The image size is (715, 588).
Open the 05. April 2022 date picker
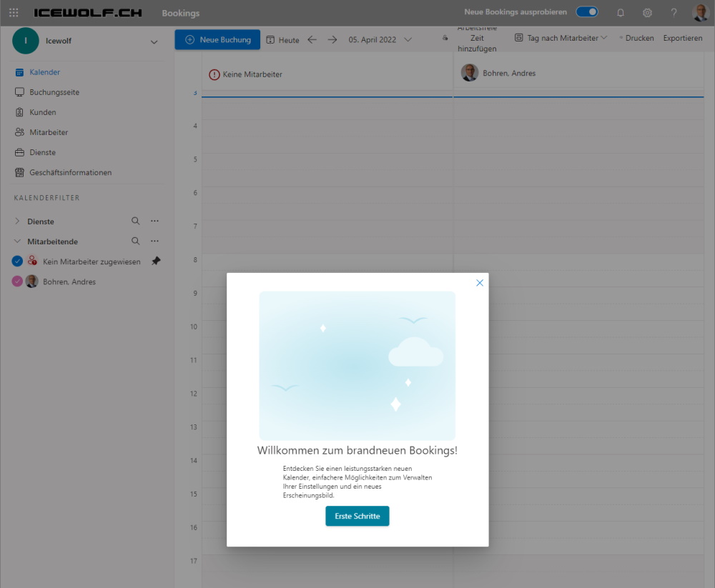coord(380,40)
